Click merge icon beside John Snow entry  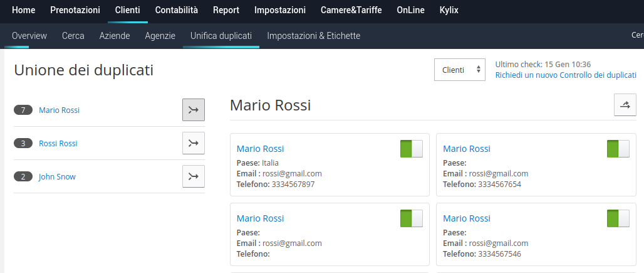pos(194,176)
